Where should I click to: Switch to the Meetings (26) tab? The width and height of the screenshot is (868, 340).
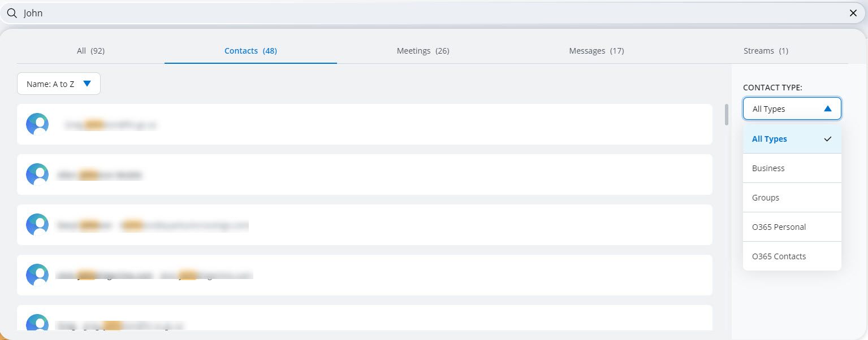pyautogui.click(x=422, y=51)
